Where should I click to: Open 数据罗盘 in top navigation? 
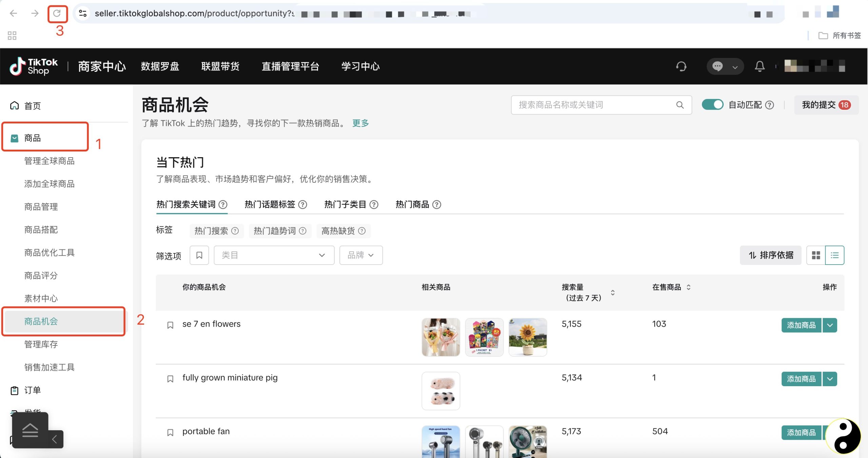point(160,66)
